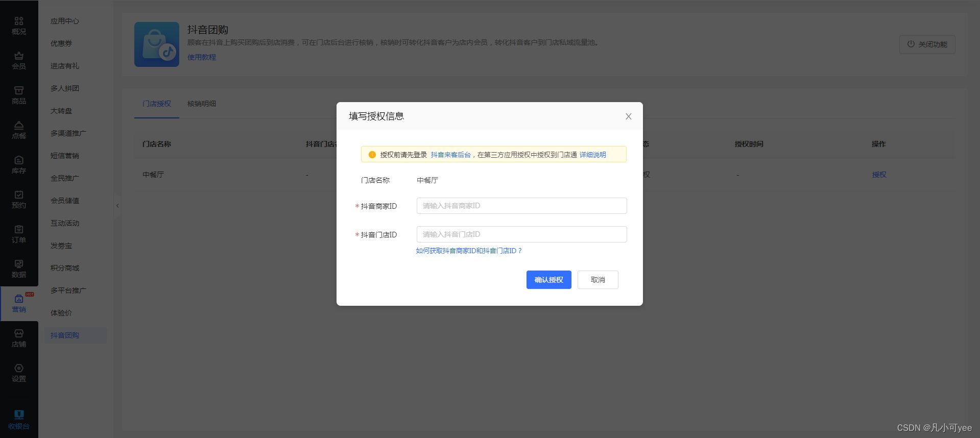Open the 收银台 cashier icon
This screenshot has width=980, height=438.
(x=19, y=420)
